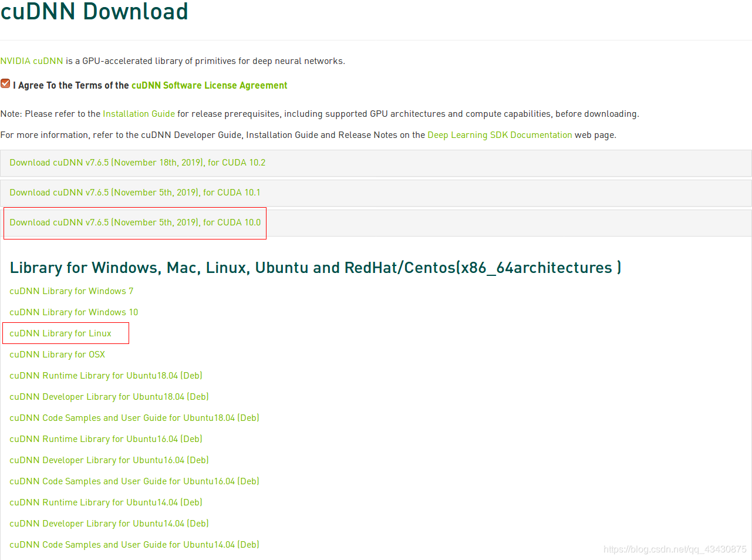Image resolution: width=752 pixels, height=560 pixels.
Task: Download cuDNN Runtime Library for Ubuntu16.04
Action: pos(106,439)
